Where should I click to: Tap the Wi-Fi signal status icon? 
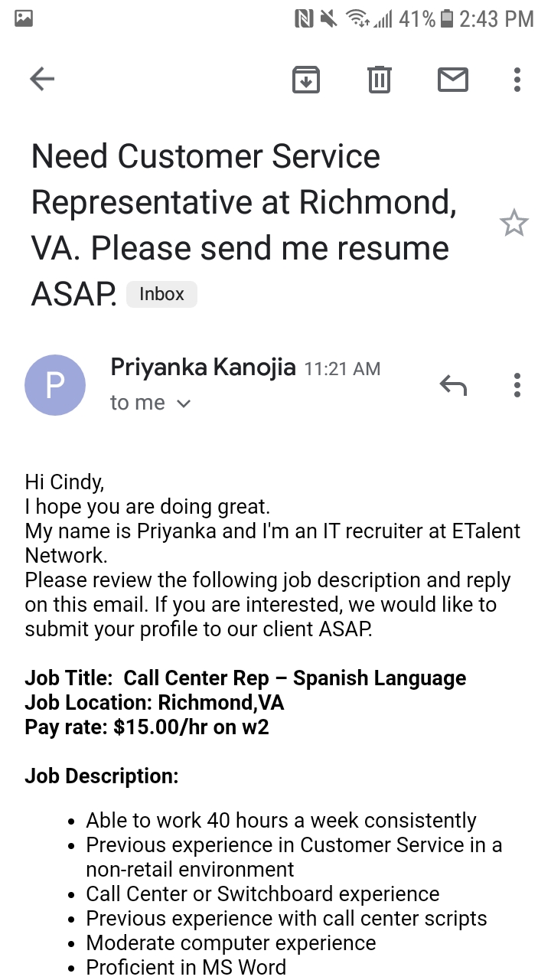pyautogui.click(x=355, y=18)
